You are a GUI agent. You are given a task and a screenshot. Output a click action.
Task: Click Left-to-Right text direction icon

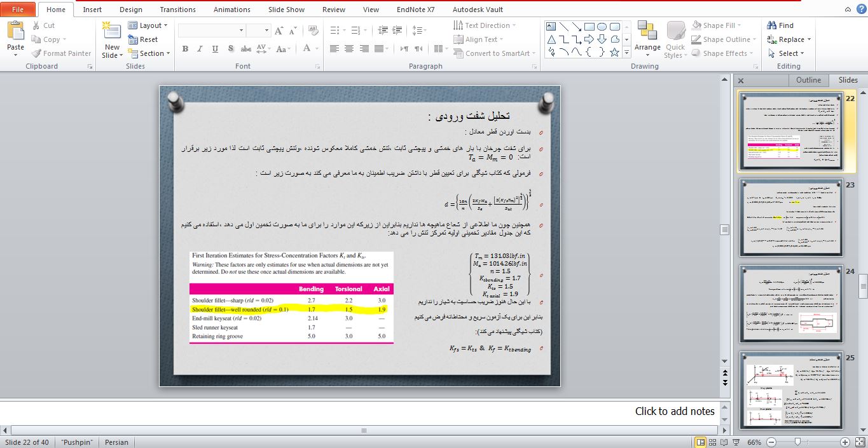click(x=404, y=48)
